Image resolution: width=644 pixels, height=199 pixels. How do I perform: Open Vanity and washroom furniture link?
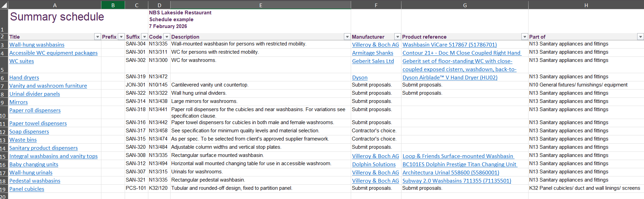pos(48,86)
